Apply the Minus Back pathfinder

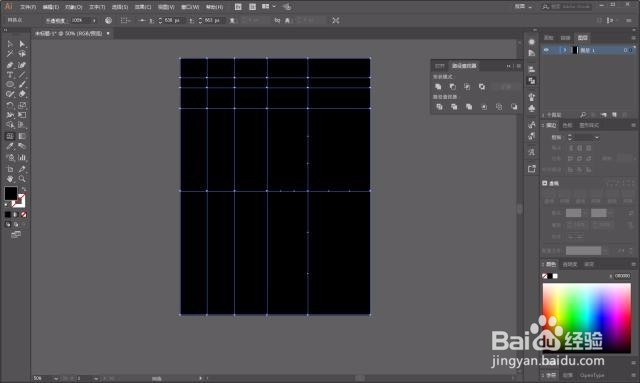[514, 107]
